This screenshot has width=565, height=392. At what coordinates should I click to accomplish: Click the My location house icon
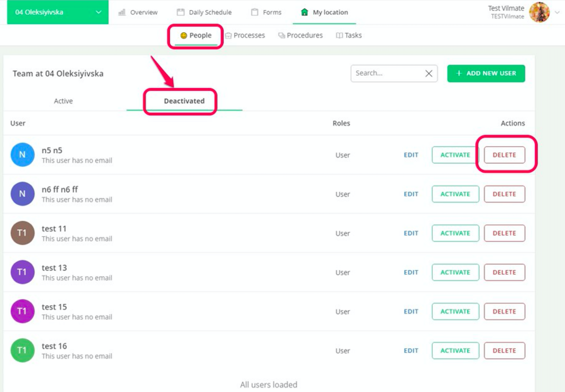coord(305,12)
